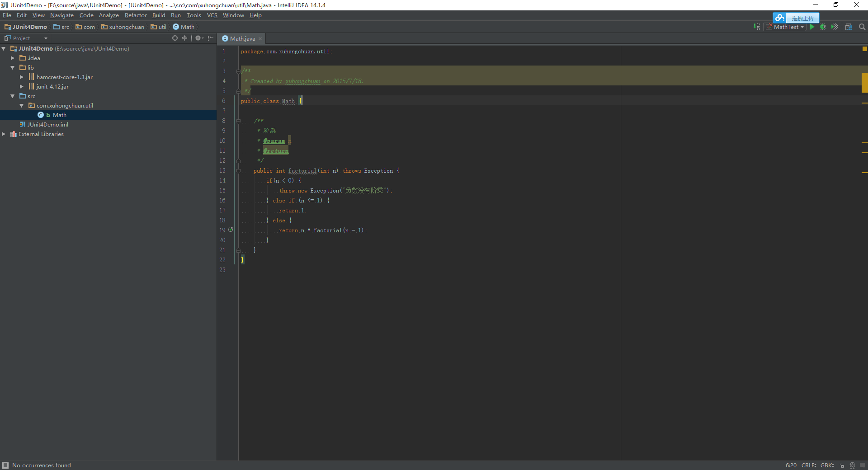This screenshot has width=868, height=470.
Task: Open Search Everywhere magnifier icon
Action: (862, 27)
